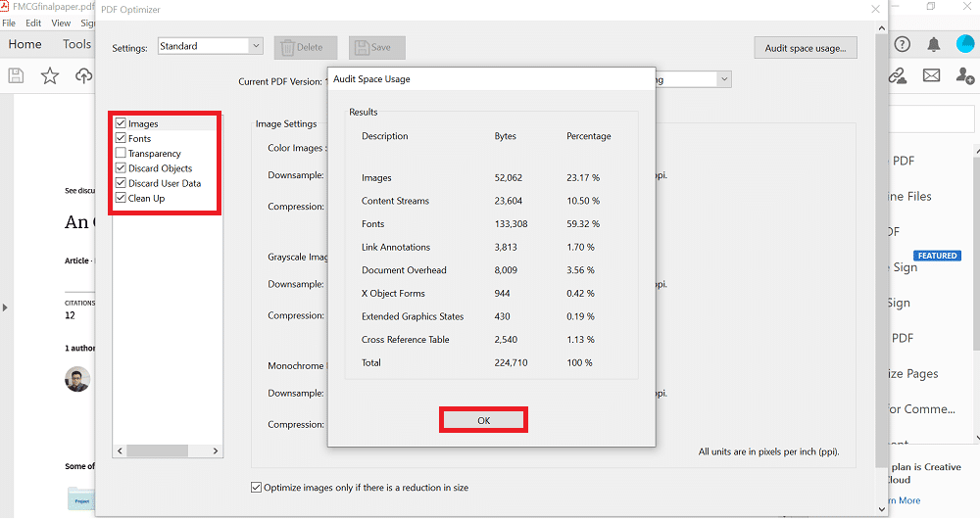Click the add person share icon
980x520 pixels.
click(964, 75)
